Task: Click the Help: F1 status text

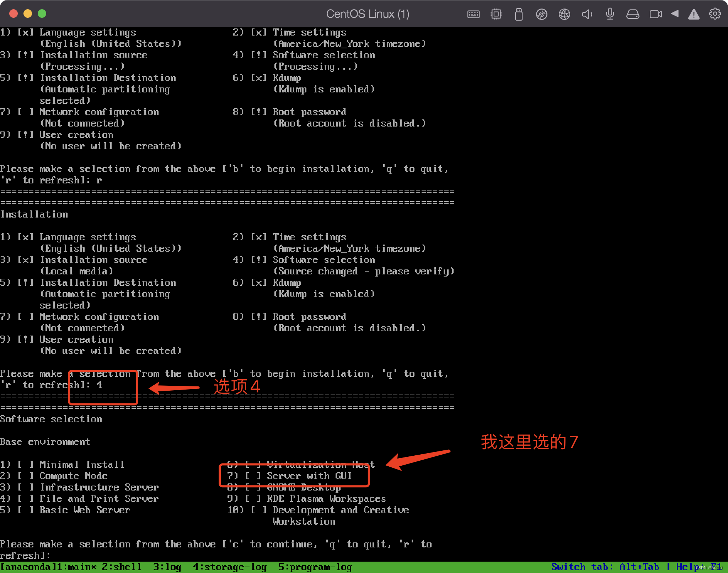Action: tap(699, 567)
